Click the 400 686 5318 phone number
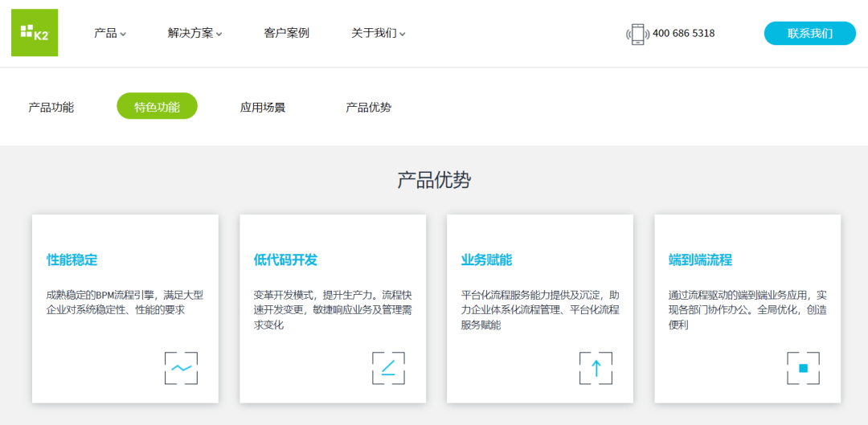868x425 pixels. click(x=683, y=34)
